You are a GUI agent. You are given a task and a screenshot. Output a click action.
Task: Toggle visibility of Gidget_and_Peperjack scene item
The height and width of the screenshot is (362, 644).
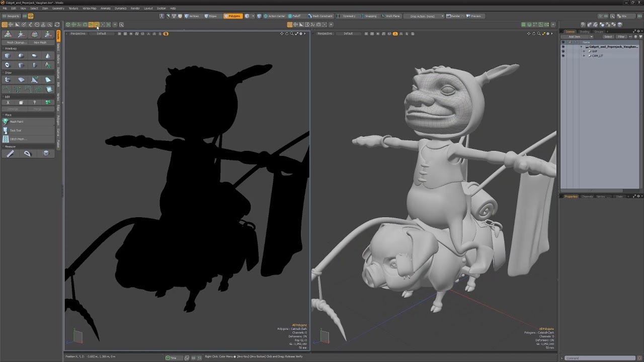[563, 47]
